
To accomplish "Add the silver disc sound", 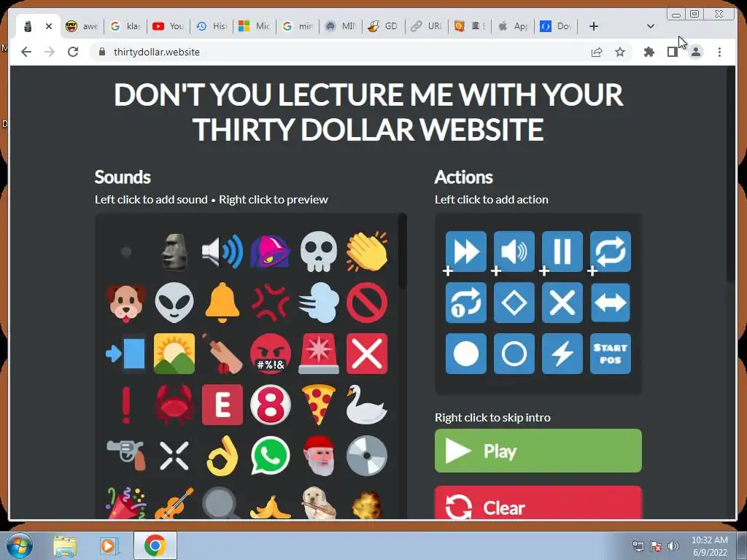I will click(x=367, y=456).
